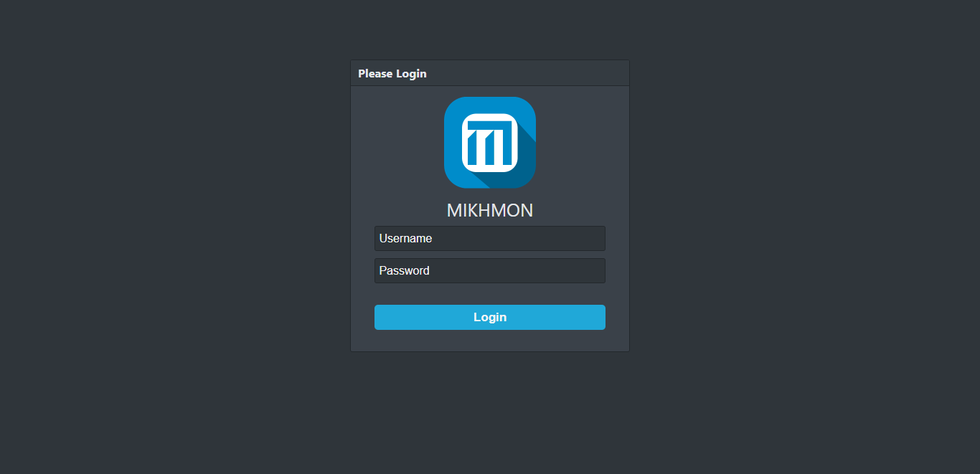Viewport: 980px width, 474px height.
Task: Click the Please Login header text
Action: (392, 73)
